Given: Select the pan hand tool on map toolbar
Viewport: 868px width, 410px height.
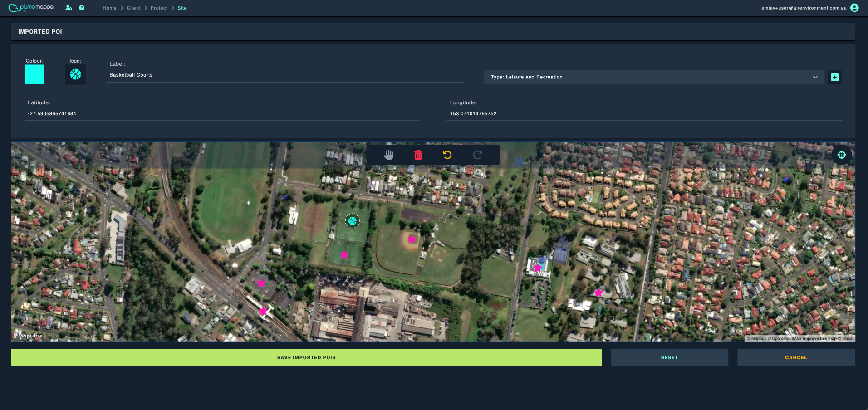Looking at the screenshot, I should [388, 155].
